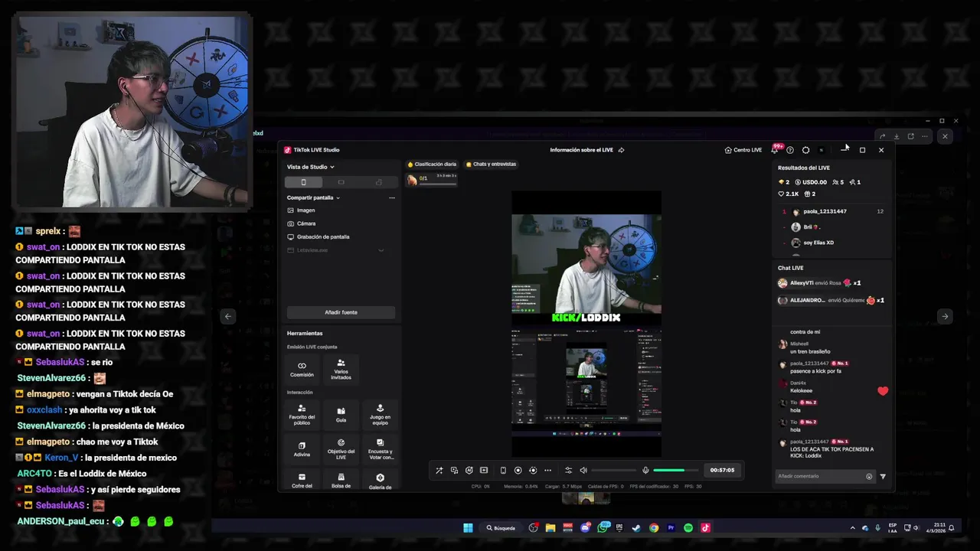Open the Compartir pantalla three-dots menu

(x=392, y=197)
